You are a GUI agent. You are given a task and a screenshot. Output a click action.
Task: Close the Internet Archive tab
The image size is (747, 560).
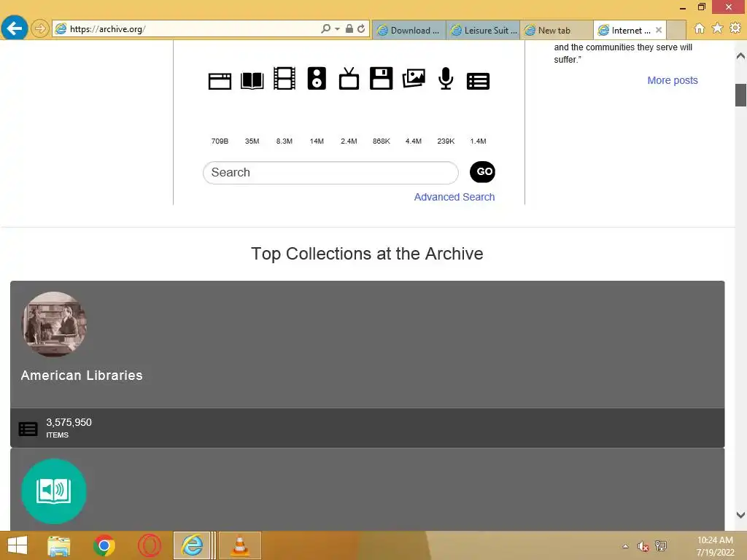(659, 30)
